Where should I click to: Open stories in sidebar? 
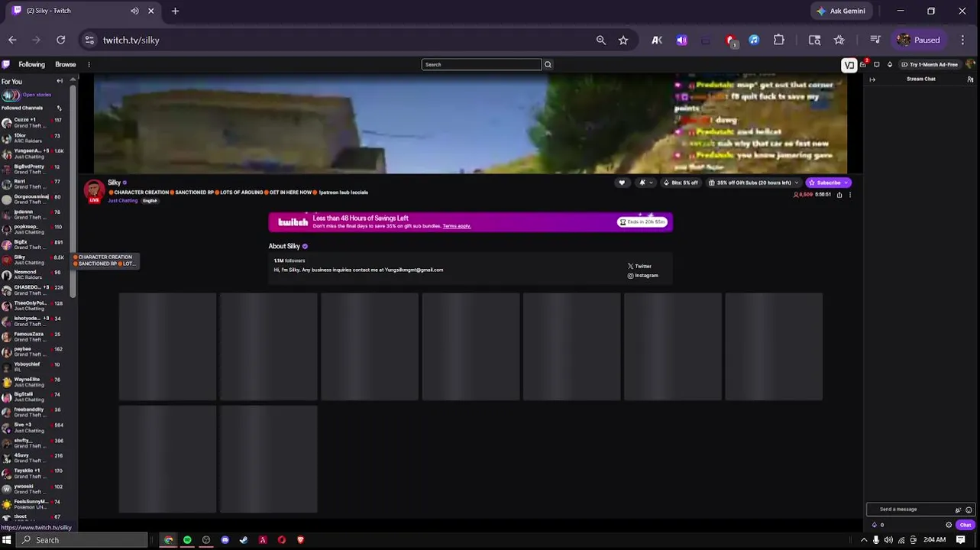point(27,95)
